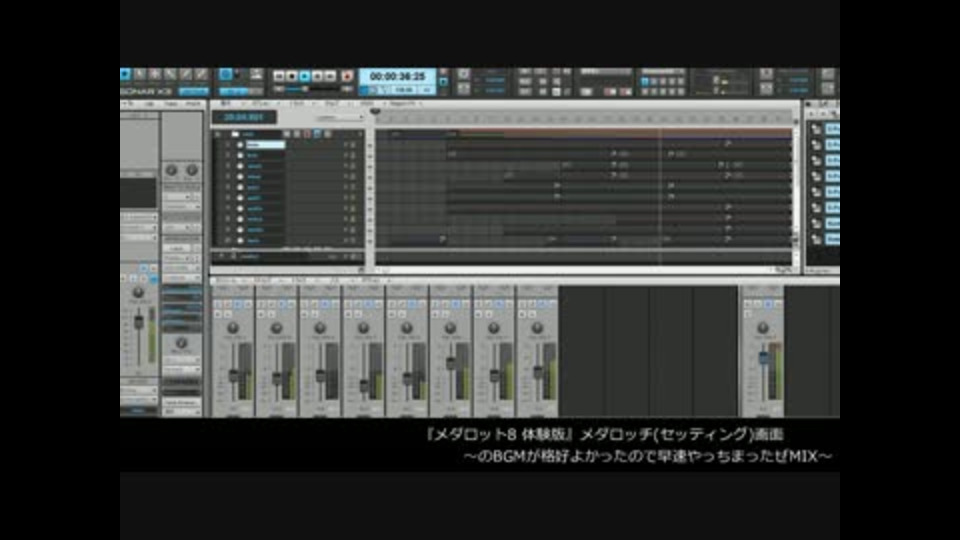Adjust the first console strip volume fader
Screen dimensions: 960x540
(x=233, y=376)
